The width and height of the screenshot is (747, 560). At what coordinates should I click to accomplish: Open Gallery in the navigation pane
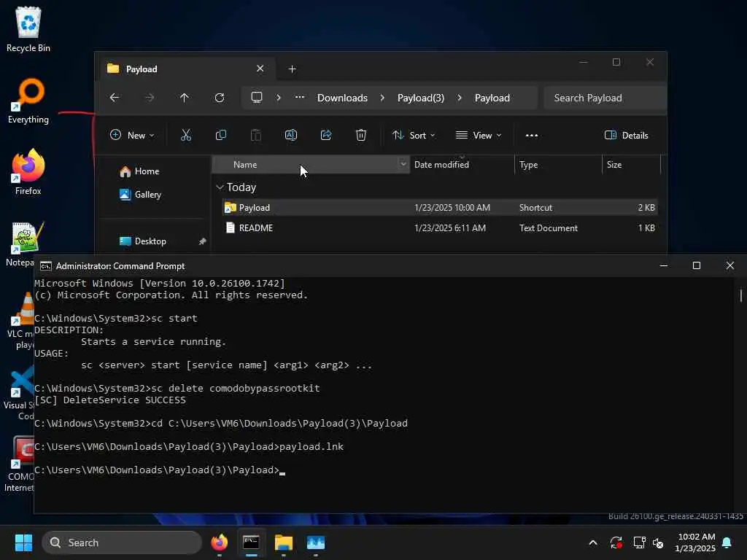141,194
